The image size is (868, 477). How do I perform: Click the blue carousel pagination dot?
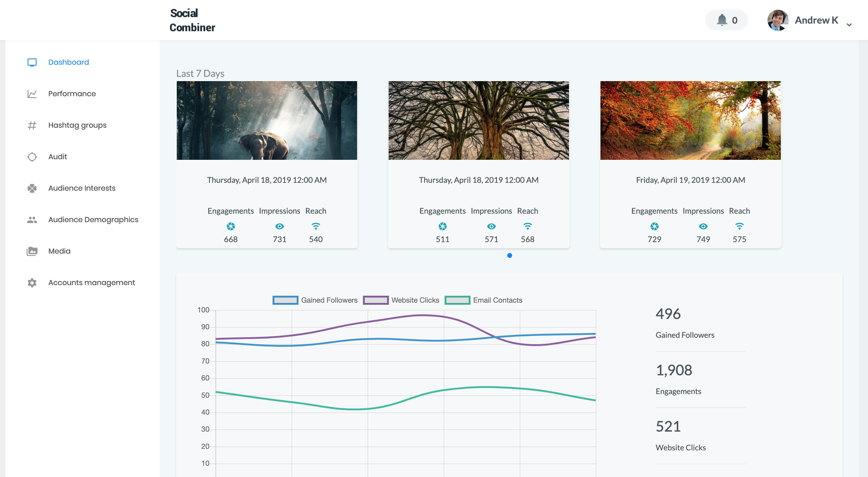[509, 255]
